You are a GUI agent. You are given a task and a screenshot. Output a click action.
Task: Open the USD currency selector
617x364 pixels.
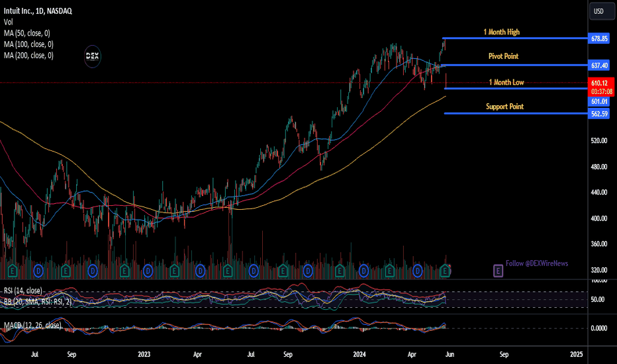click(x=601, y=11)
